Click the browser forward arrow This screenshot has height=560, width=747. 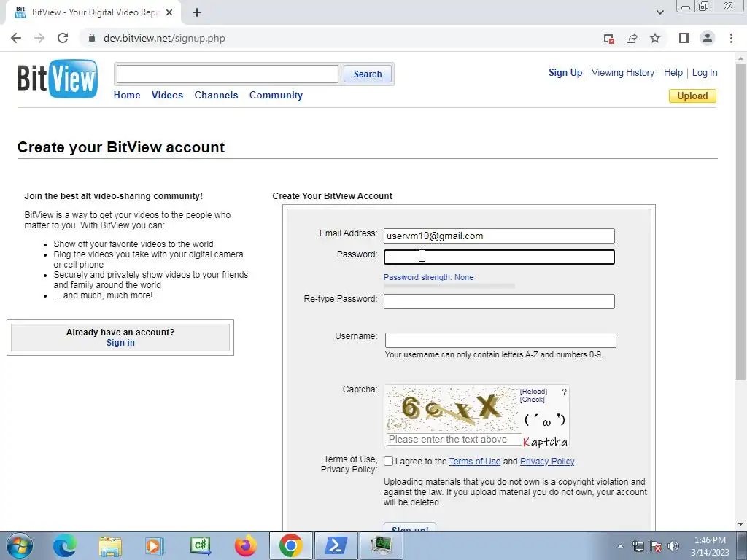pos(39,38)
